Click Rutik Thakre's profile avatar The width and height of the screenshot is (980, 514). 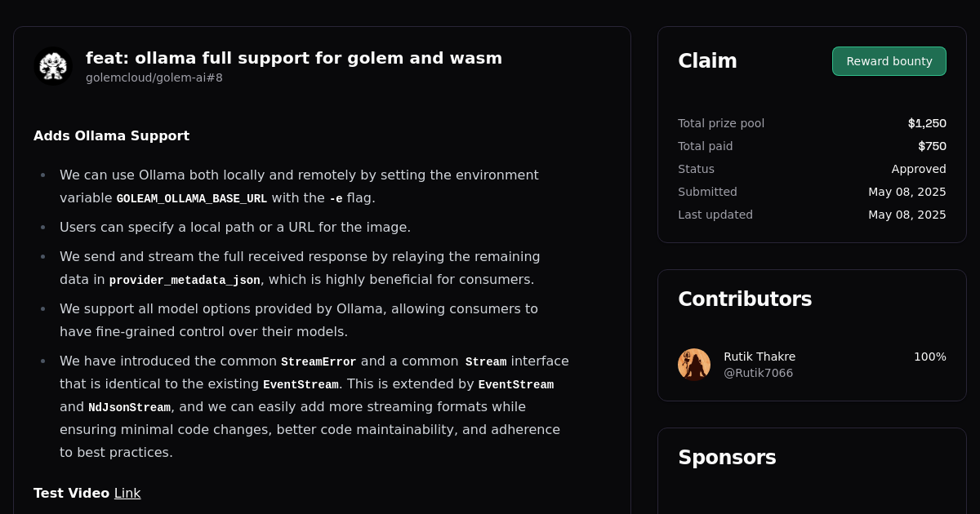(x=694, y=364)
